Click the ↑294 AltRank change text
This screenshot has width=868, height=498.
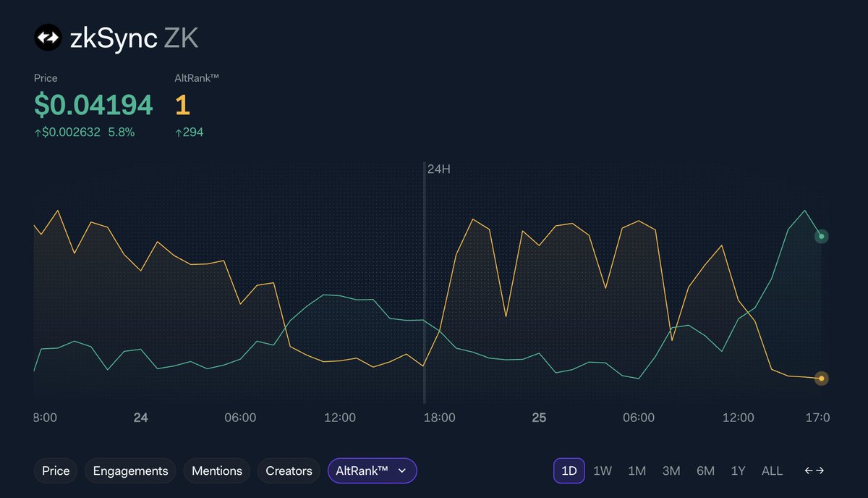click(190, 132)
